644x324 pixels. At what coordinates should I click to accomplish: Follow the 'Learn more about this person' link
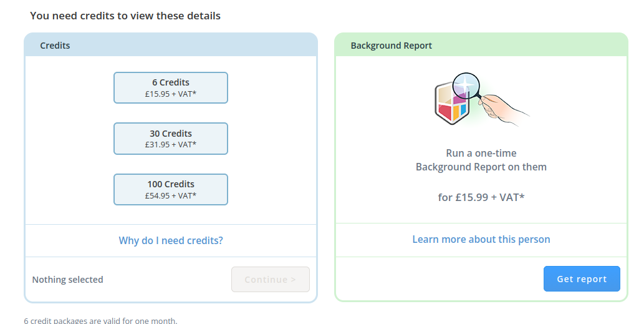(x=481, y=239)
